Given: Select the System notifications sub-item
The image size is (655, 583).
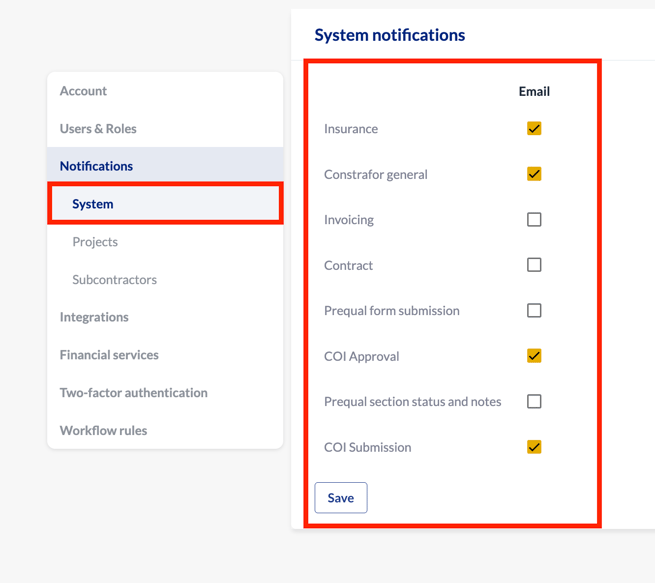Looking at the screenshot, I should (x=93, y=204).
